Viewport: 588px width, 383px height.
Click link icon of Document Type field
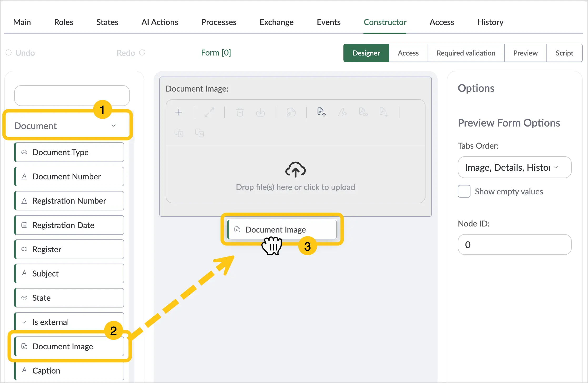pyautogui.click(x=24, y=152)
